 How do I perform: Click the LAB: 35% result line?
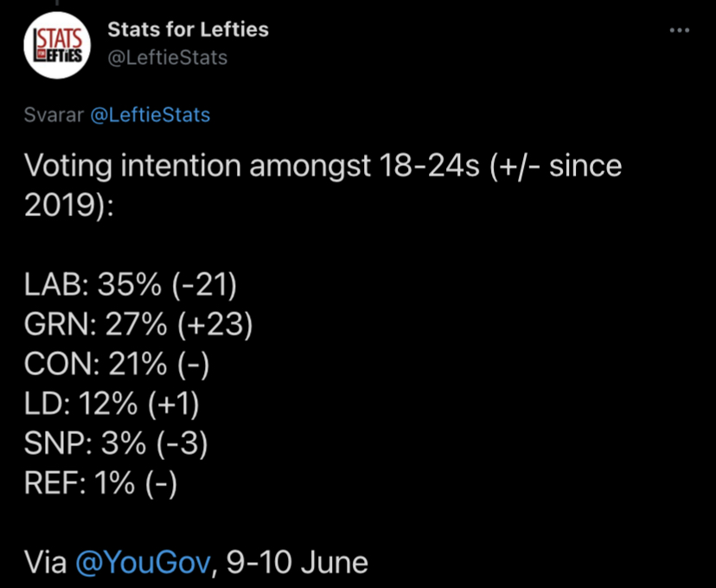131,284
